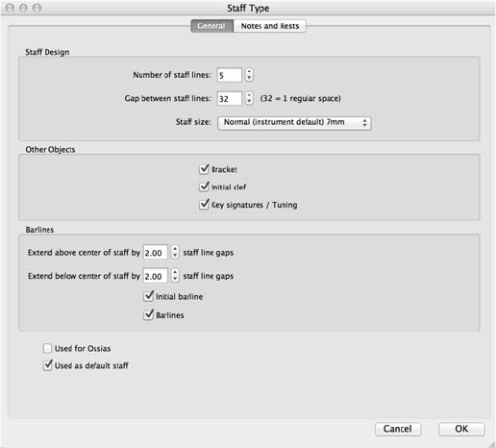This screenshot has width=496, height=448.
Task: Focus the Gap between staff lines field
Action: pyautogui.click(x=230, y=99)
